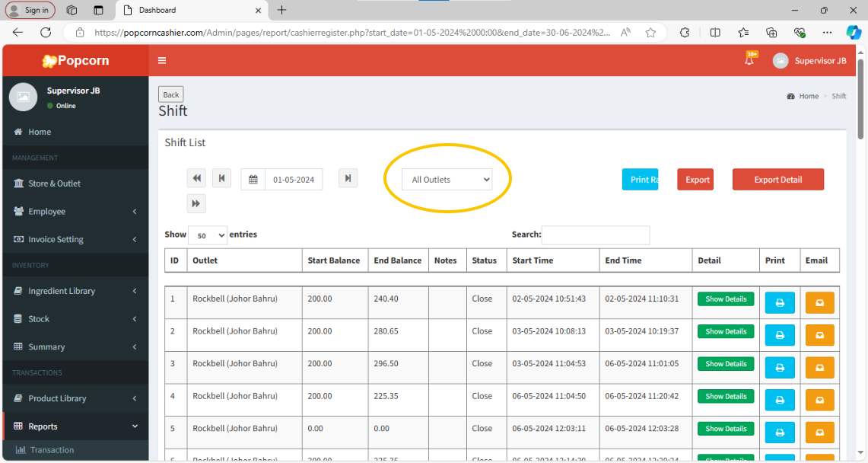Expand the Employee sidebar menu
Image resolution: width=868 pixels, height=463 pixels.
[x=75, y=211]
